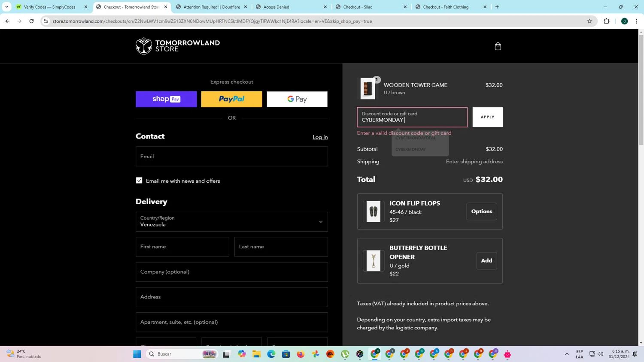
Task: View site information icon in address bar
Action: tap(46, 21)
